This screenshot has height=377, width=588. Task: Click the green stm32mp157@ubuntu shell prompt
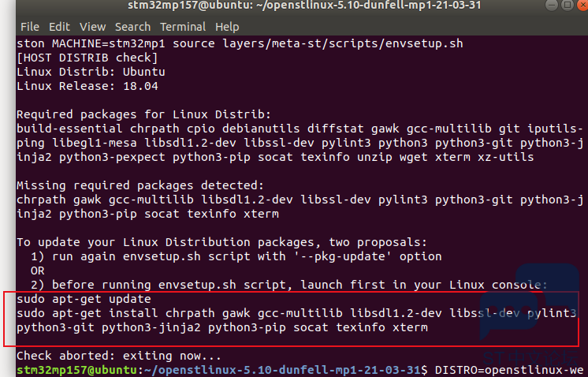[76, 370]
